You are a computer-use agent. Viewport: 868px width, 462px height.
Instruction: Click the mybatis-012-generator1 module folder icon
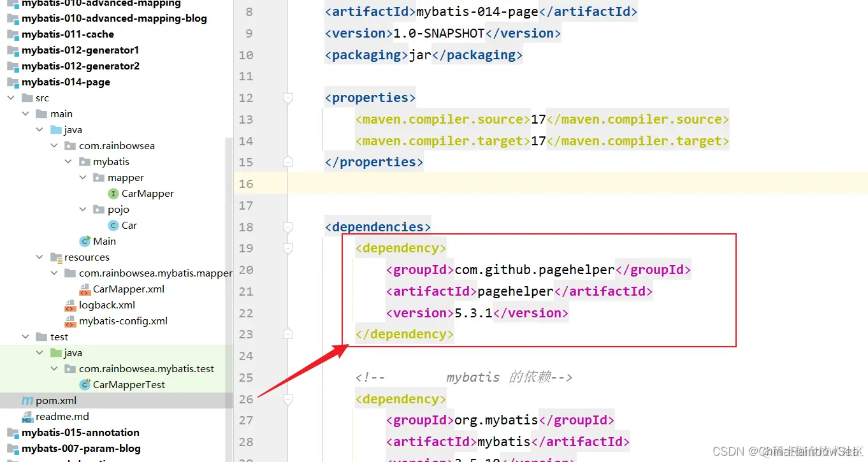(12, 50)
